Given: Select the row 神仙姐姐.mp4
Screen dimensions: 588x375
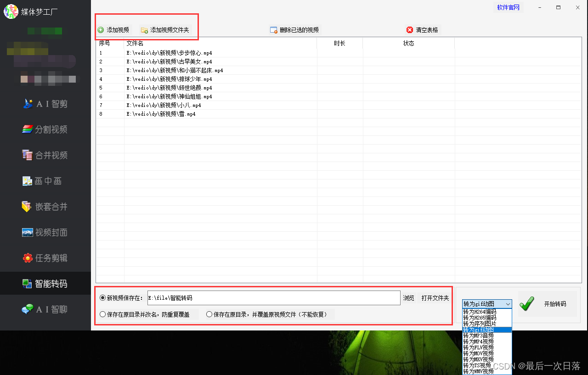Looking at the screenshot, I should click(x=339, y=96).
